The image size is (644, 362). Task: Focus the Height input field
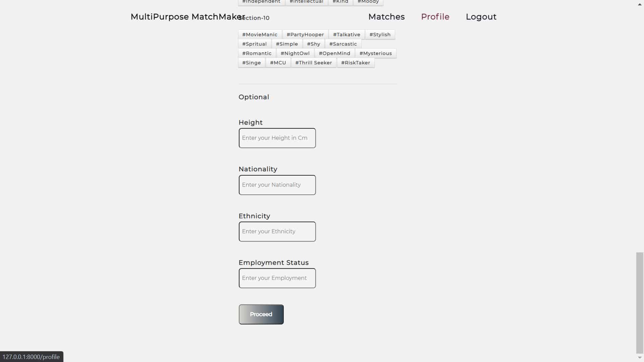pyautogui.click(x=277, y=138)
